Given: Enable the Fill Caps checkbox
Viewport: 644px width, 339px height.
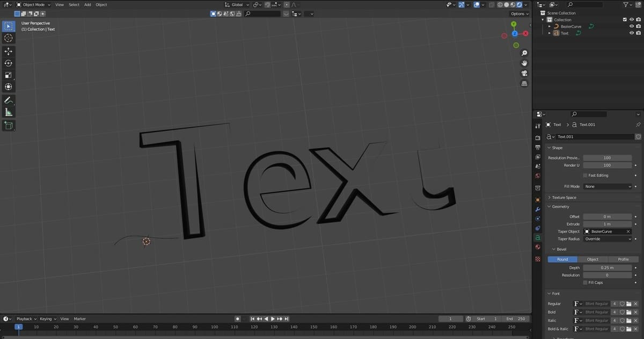Looking at the screenshot, I should 585,283.
